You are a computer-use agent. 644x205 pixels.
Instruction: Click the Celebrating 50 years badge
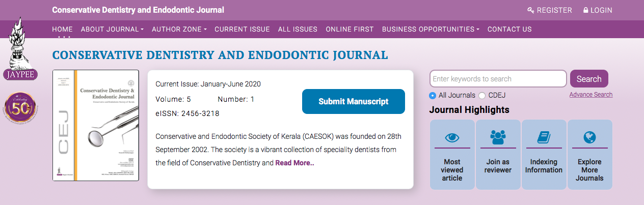20,108
